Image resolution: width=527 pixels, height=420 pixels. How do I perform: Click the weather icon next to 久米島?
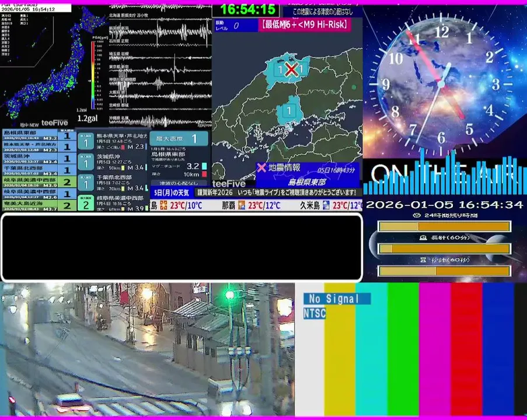(x=326, y=205)
